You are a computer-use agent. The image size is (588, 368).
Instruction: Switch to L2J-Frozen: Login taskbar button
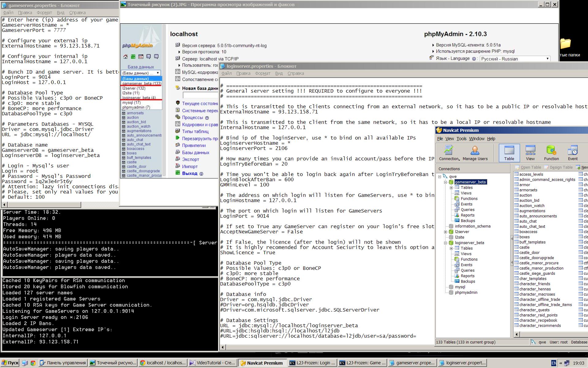tap(312, 363)
